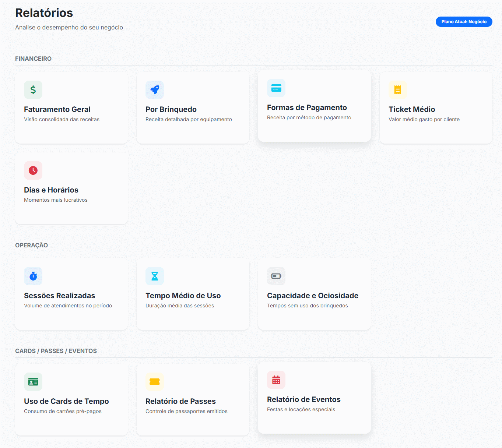Open the Ticket Médio report title
This screenshot has height=448, width=502.
(412, 109)
